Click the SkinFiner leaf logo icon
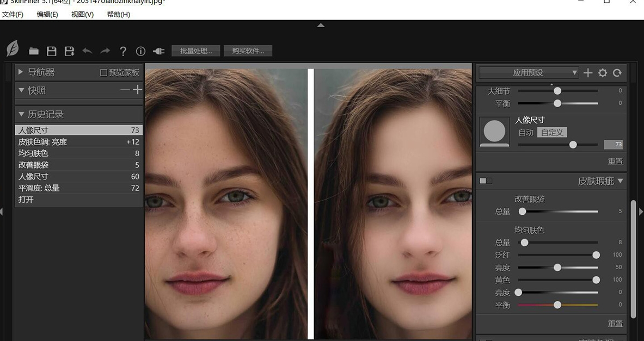 13,49
